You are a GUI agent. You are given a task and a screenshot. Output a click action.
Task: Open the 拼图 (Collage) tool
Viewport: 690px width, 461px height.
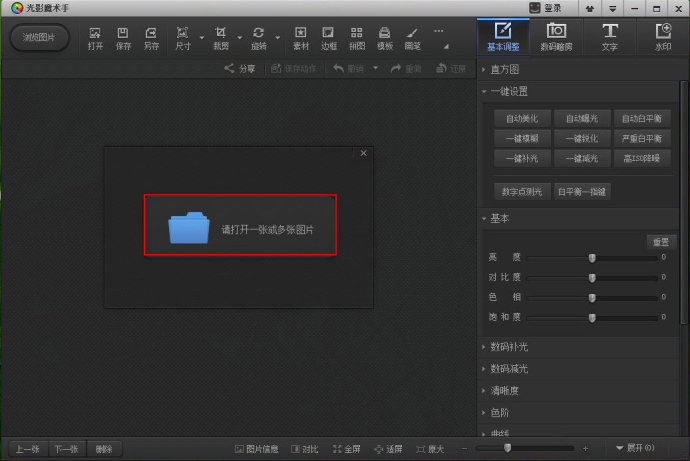(x=356, y=38)
